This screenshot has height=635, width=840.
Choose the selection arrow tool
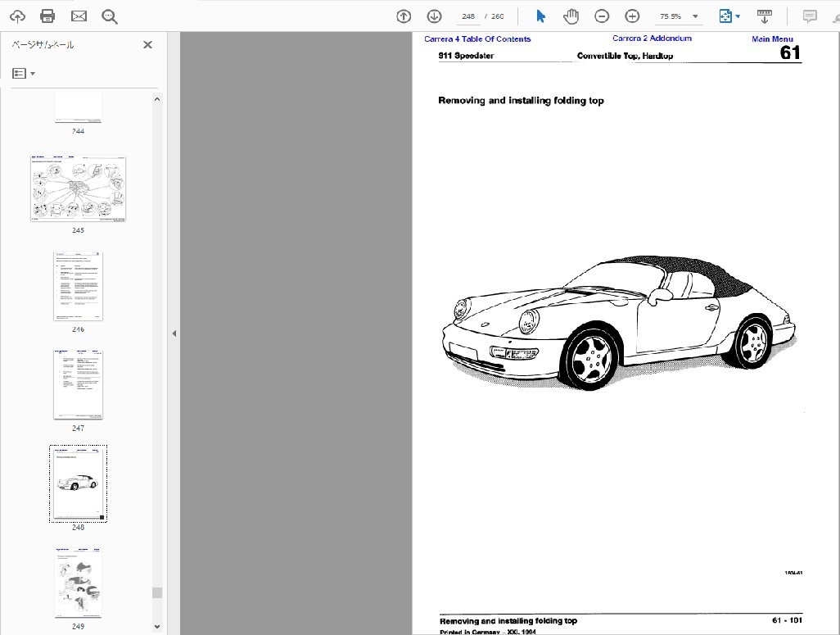tap(540, 16)
